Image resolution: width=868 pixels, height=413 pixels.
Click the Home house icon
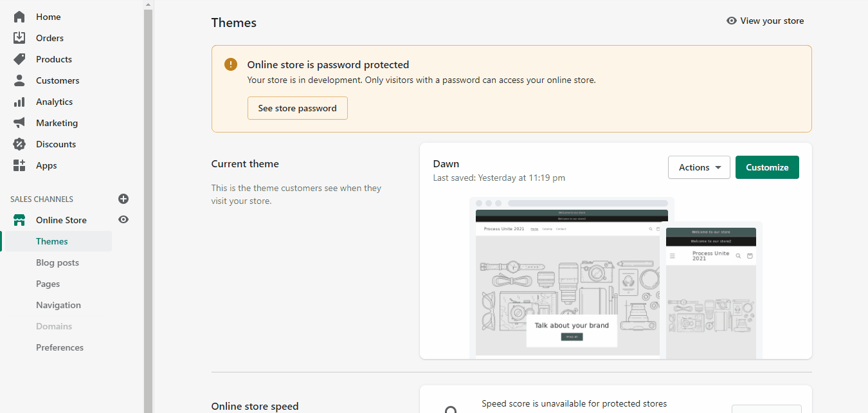19,17
